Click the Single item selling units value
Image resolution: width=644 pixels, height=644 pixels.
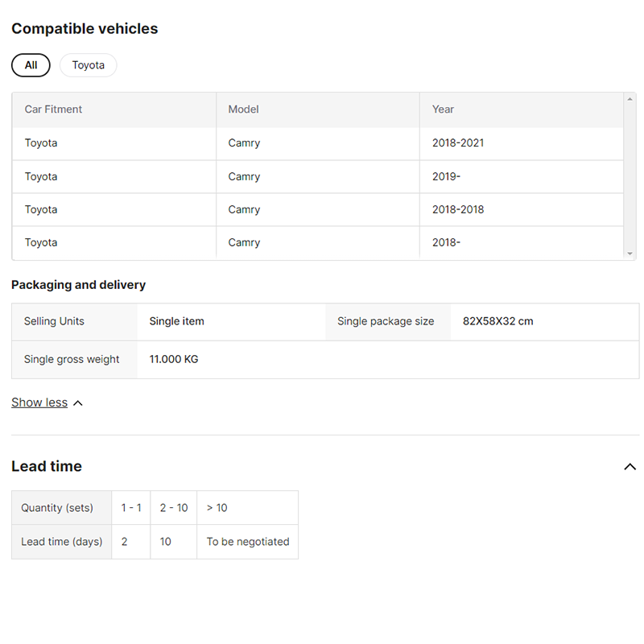click(176, 321)
